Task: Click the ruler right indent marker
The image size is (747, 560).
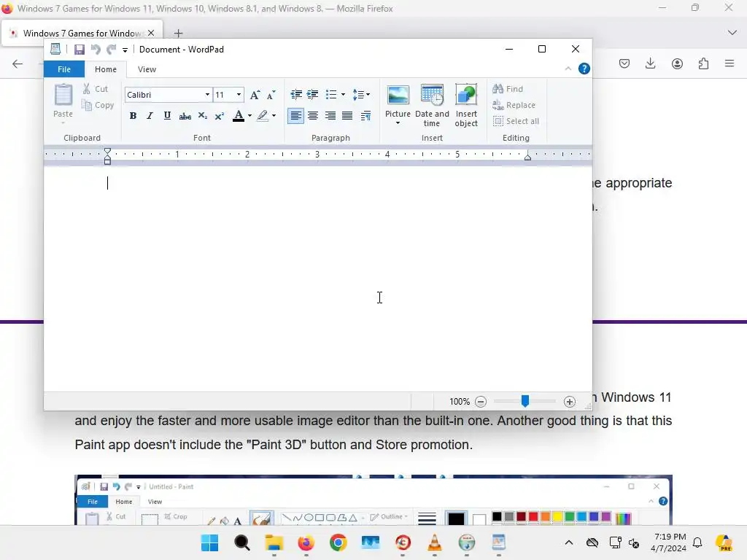Action: coord(527,157)
